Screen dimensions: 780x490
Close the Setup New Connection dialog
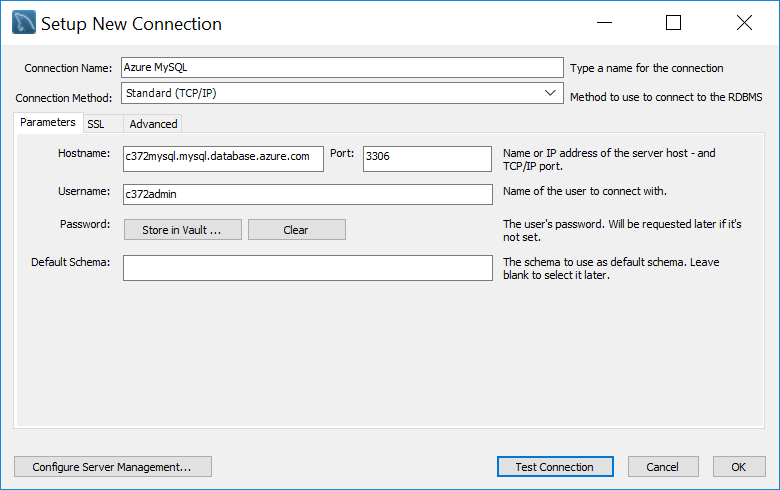pyautogui.click(x=744, y=22)
